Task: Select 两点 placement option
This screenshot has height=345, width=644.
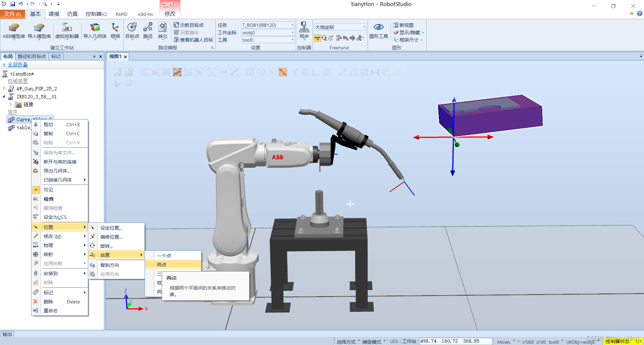Action: [173, 265]
